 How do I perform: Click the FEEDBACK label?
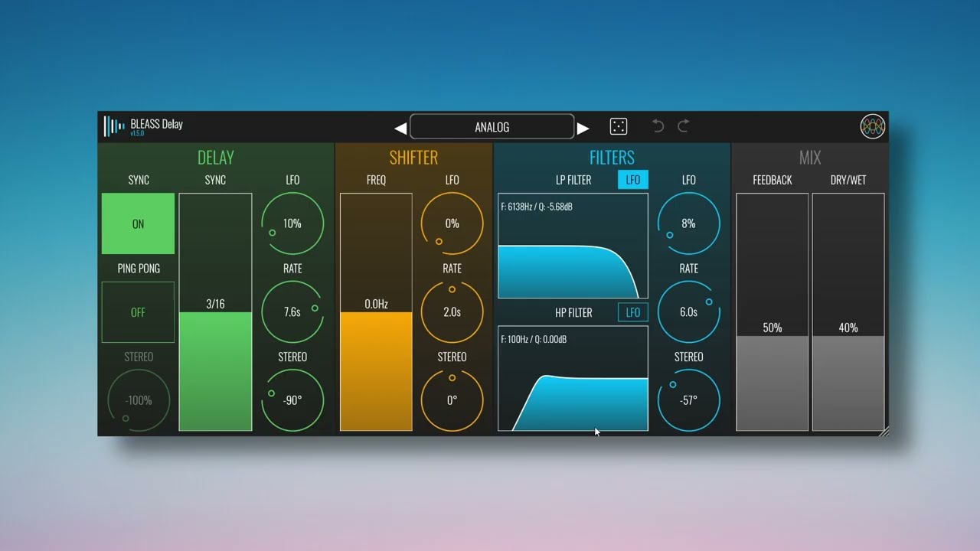point(773,180)
